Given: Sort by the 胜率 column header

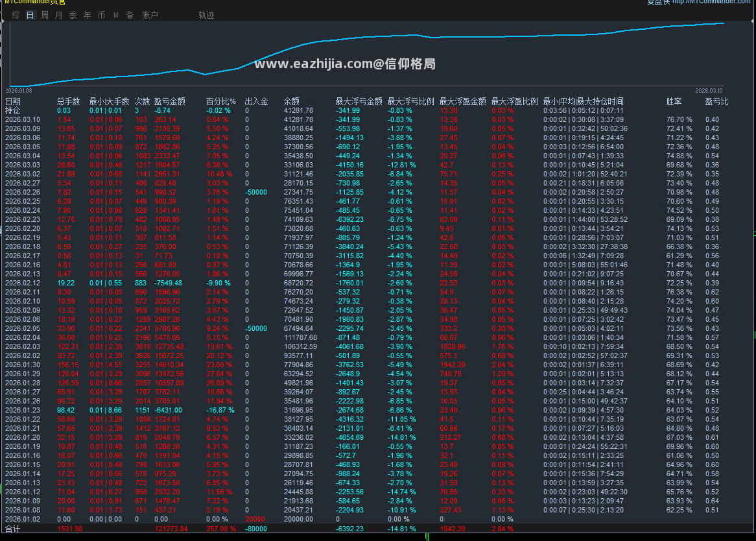Looking at the screenshot, I should tap(674, 101).
